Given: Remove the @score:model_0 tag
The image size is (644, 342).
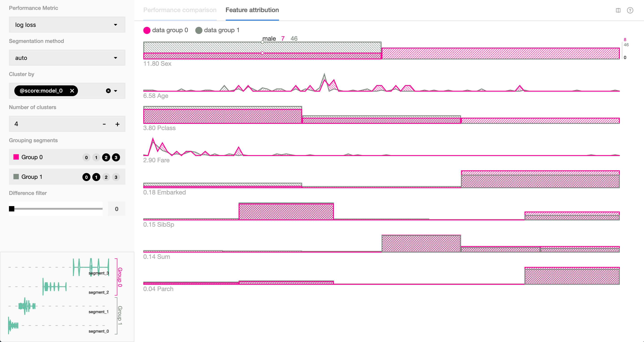Looking at the screenshot, I should (x=72, y=91).
